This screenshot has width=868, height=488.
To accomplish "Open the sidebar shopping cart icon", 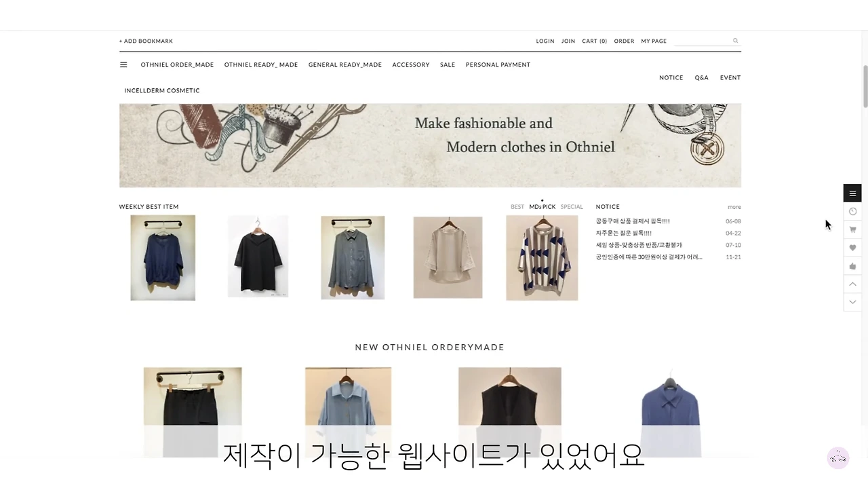I will pyautogui.click(x=852, y=230).
